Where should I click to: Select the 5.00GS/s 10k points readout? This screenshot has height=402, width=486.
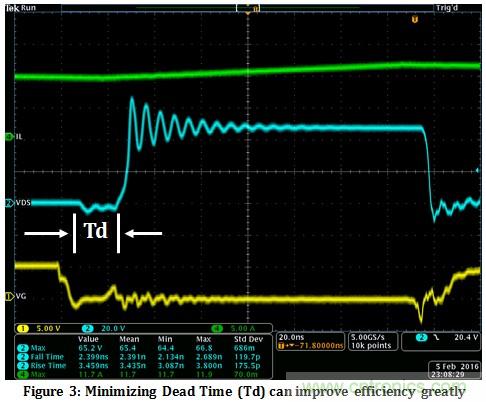coord(373,341)
